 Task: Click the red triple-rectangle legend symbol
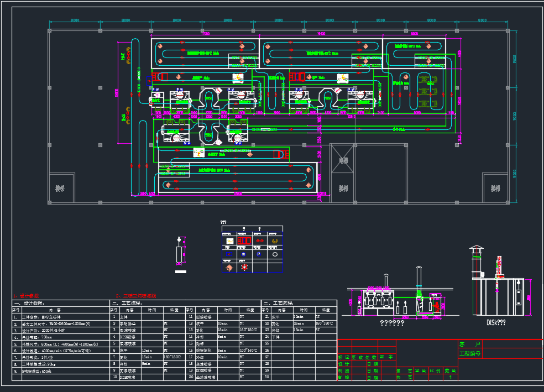(x=244, y=241)
